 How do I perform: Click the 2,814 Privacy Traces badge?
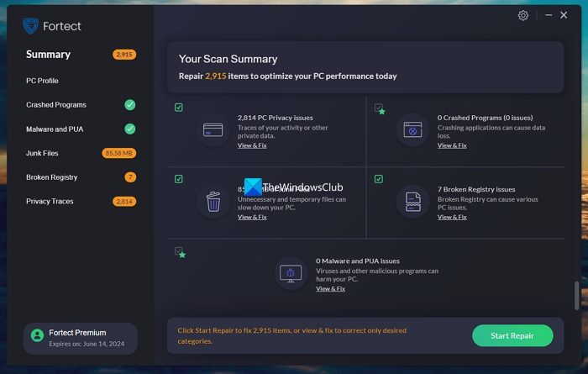click(124, 202)
